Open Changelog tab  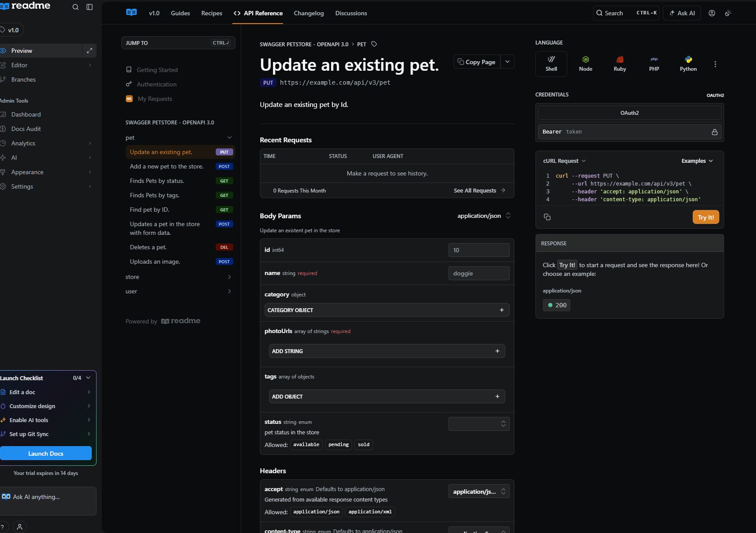point(309,13)
